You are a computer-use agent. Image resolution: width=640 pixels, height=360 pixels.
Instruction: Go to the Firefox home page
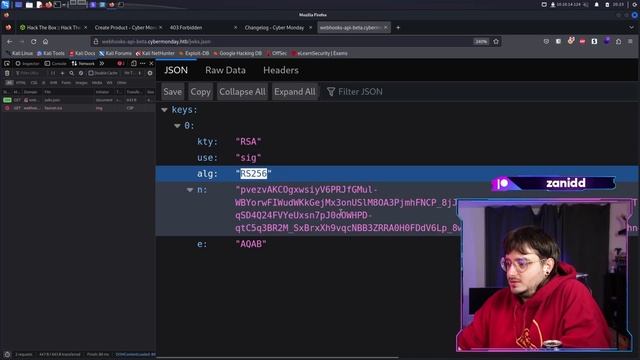pyautogui.click(x=45, y=42)
